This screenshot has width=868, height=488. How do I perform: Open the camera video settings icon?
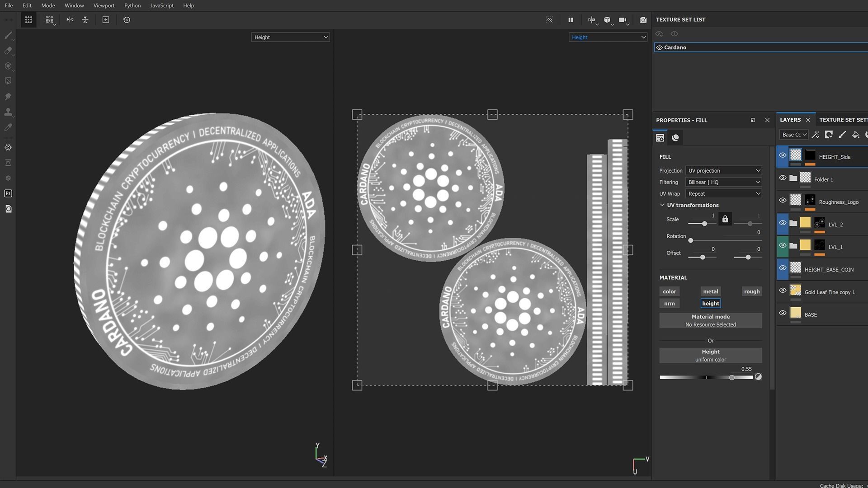pos(623,20)
